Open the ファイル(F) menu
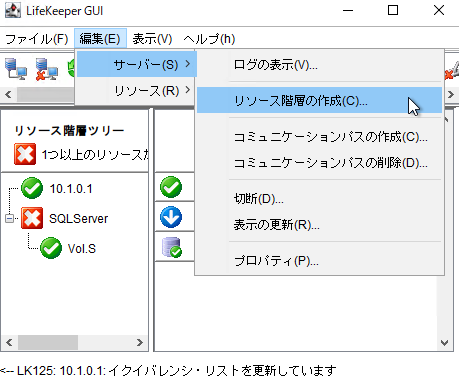Screen dimensions: 459x377 [x=37, y=39]
